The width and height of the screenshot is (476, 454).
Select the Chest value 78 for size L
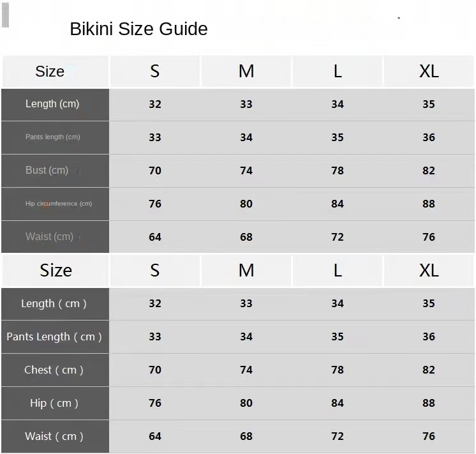coord(338,370)
